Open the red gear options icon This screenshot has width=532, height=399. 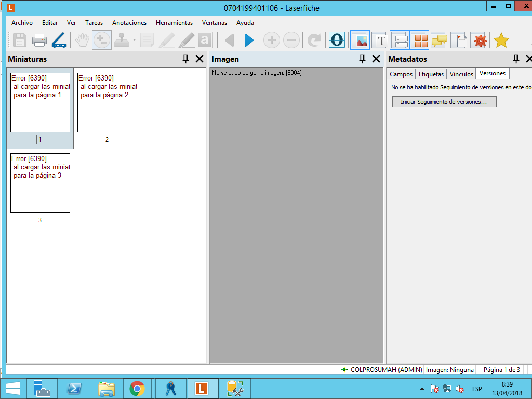click(x=481, y=40)
